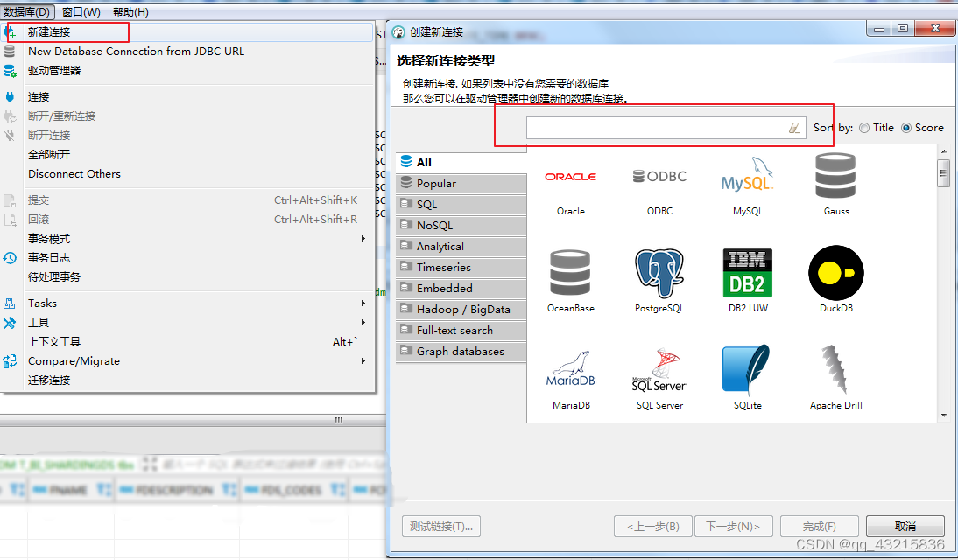
Task: Select the IBM DB2 LUW icon
Action: click(747, 273)
